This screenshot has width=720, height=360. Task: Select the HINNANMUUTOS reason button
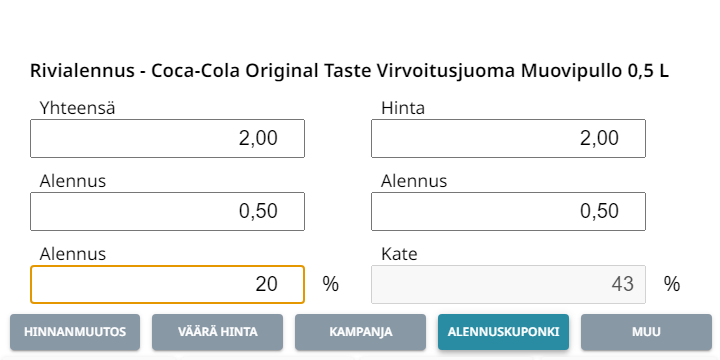point(75,332)
